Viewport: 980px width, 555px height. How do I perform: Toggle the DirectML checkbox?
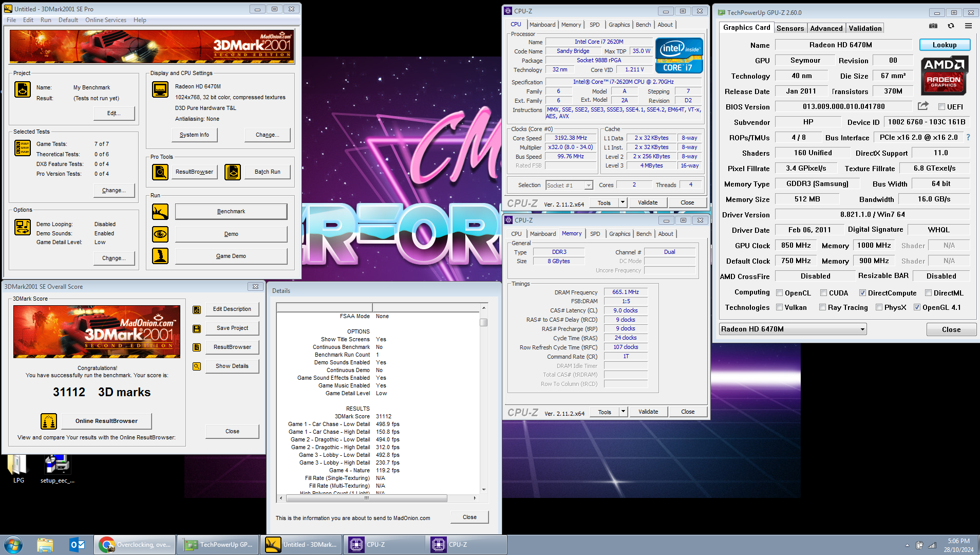tap(928, 293)
